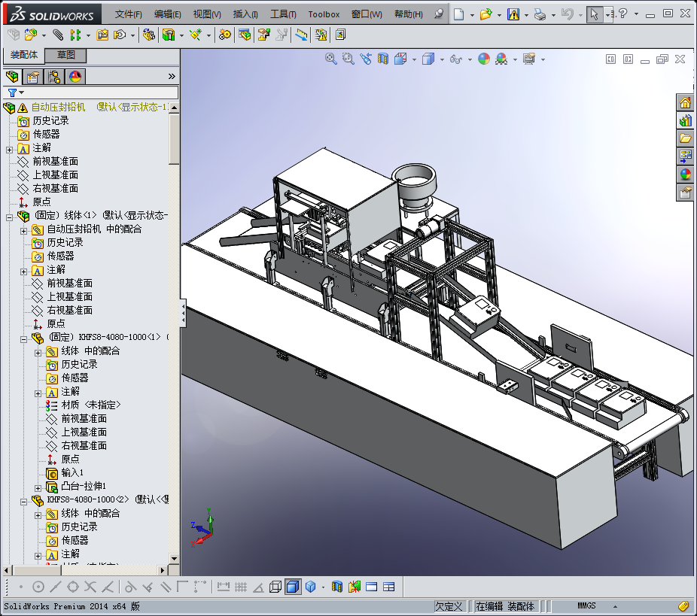Click the feature tree horizontal scrollbar right arrow
Image resolution: width=697 pixels, height=616 pixels.
163,570
